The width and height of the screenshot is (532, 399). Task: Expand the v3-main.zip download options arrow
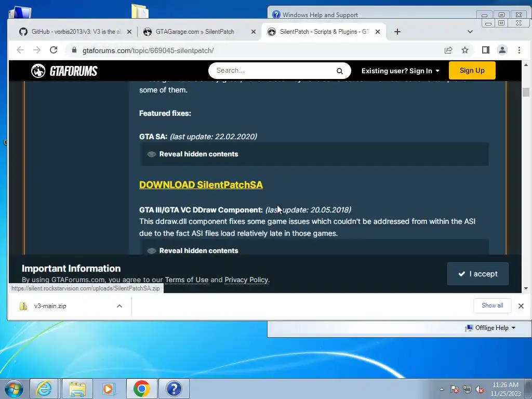tap(119, 306)
